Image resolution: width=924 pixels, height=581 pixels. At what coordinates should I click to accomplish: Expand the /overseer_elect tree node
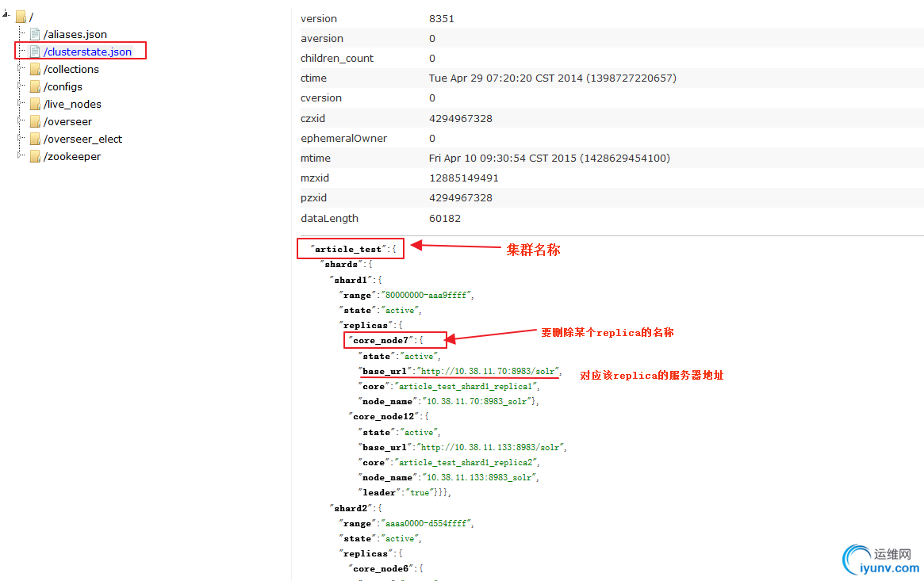[20, 139]
